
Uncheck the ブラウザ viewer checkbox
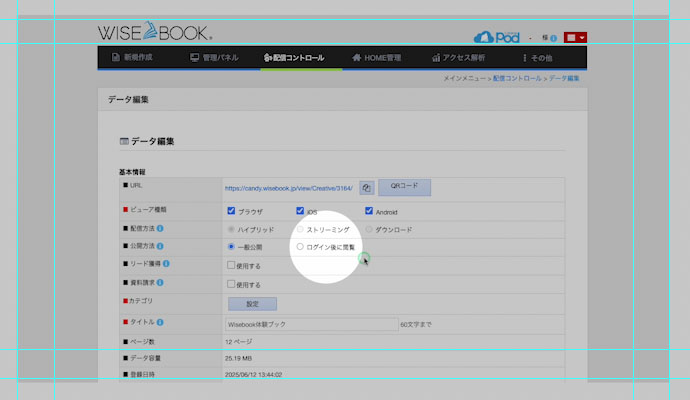(x=232, y=211)
